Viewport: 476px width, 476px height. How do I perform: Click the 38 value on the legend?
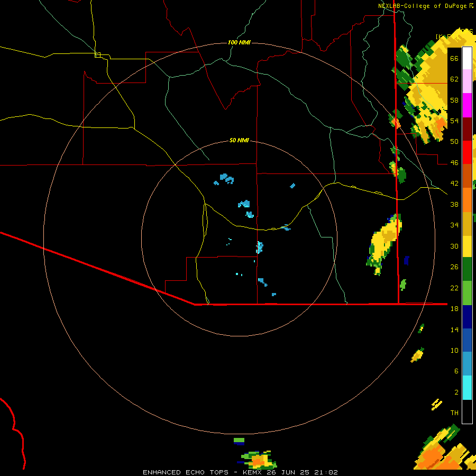tap(454, 204)
